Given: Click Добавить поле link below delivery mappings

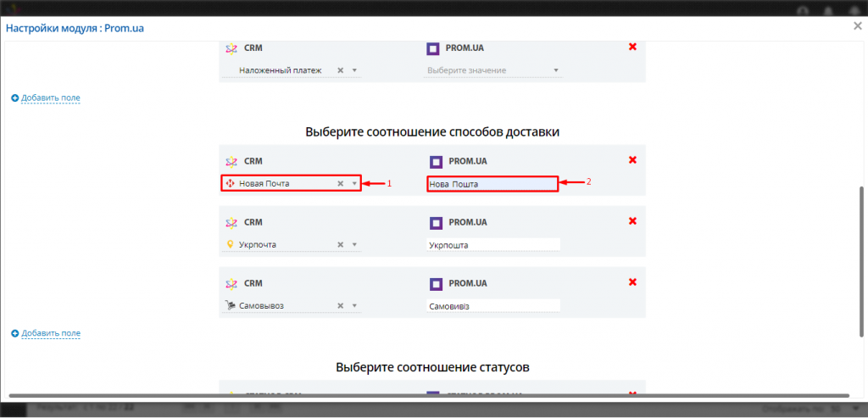Looking at the screenshot, I should [x=51, y=333].
